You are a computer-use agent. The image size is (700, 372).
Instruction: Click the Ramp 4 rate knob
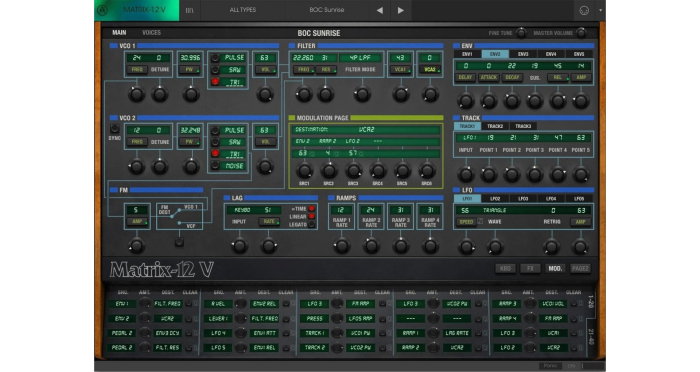(x=430, y=246)
